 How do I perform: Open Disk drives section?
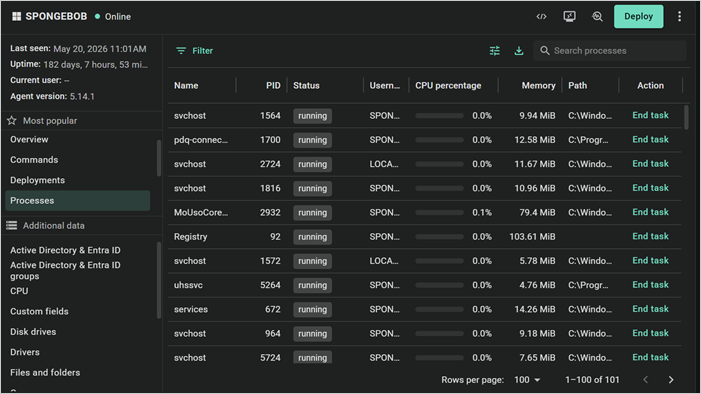click(x=33, y=332)
